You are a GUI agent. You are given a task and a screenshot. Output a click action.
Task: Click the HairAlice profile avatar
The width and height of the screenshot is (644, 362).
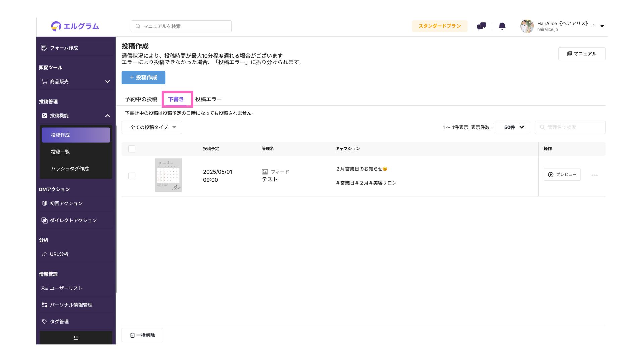coord(527,26)
